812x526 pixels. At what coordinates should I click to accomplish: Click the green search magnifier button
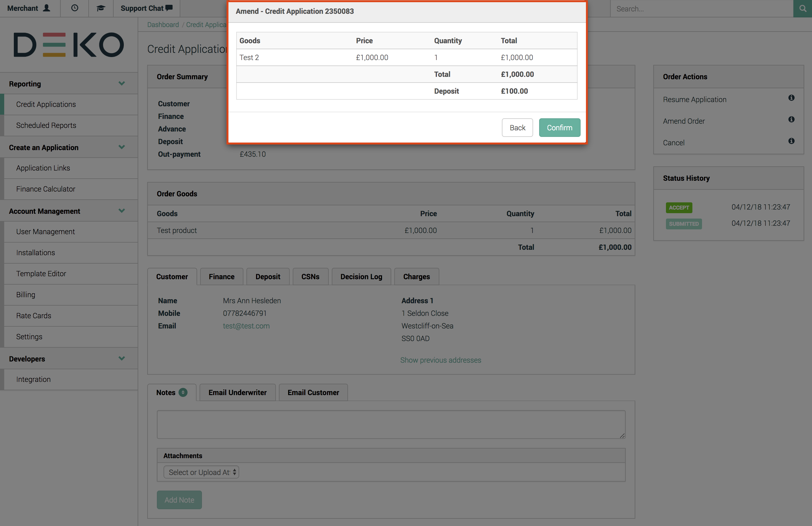(x=802, y=8)
